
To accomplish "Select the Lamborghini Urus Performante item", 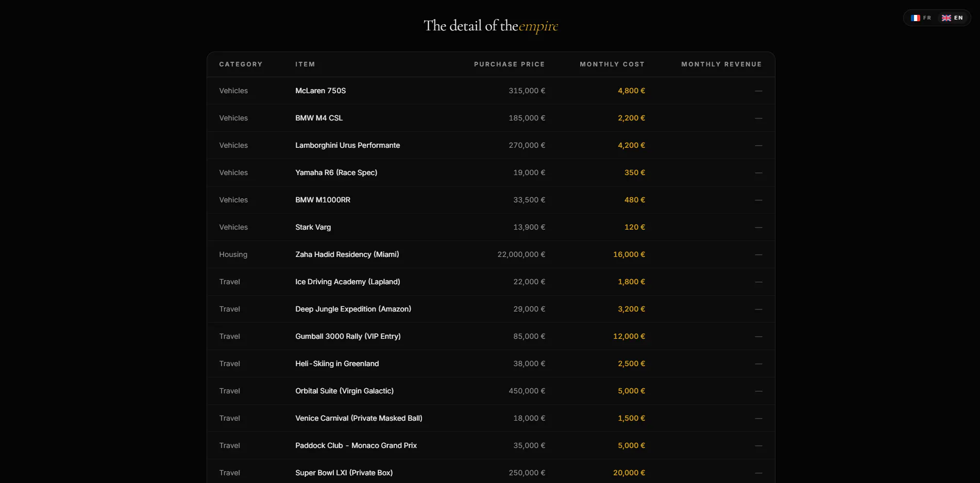I will tap(347, 145).
